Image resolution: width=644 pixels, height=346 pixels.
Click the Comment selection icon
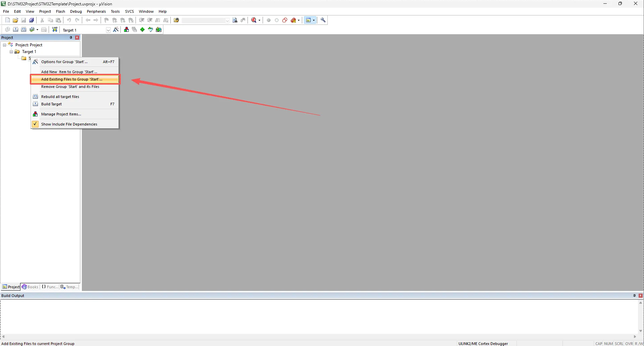pyautogui.click(x=158, y=20)
